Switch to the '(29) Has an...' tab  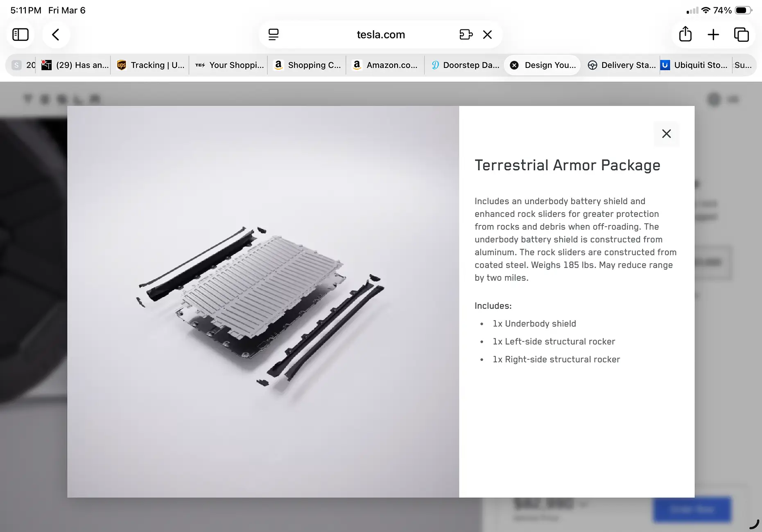point(75,65)
